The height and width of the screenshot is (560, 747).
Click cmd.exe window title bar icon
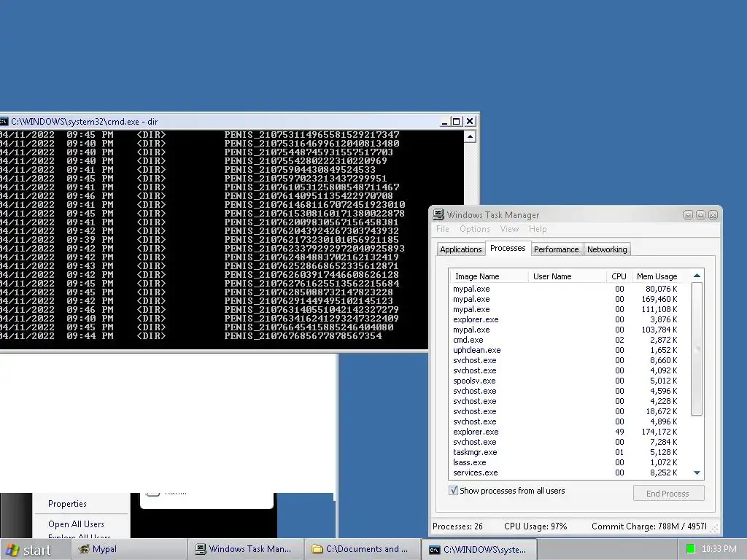click(x=4, y=122)
